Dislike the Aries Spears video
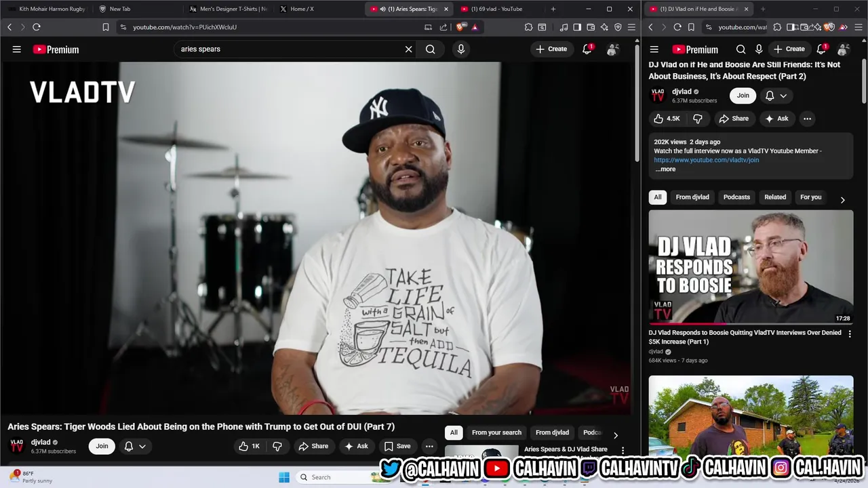868x488 pixels. click(277, 446)
